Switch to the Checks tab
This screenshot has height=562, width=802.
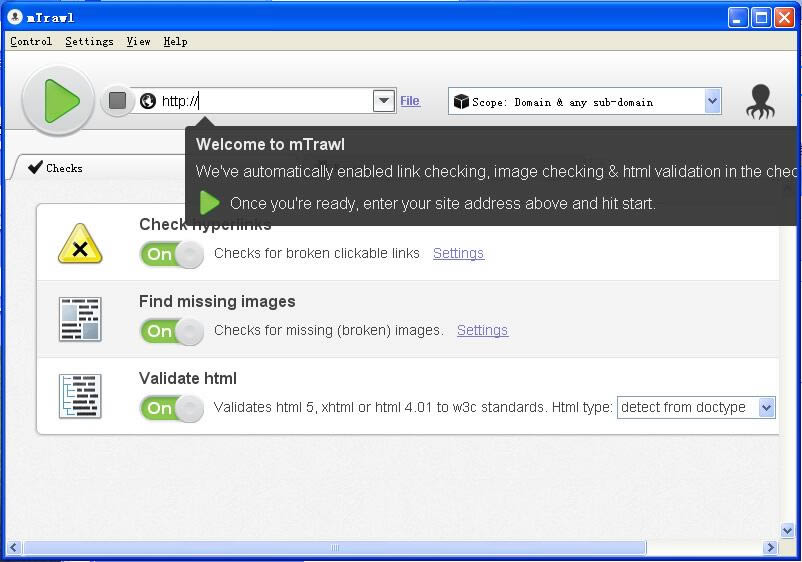pos(56,168)
